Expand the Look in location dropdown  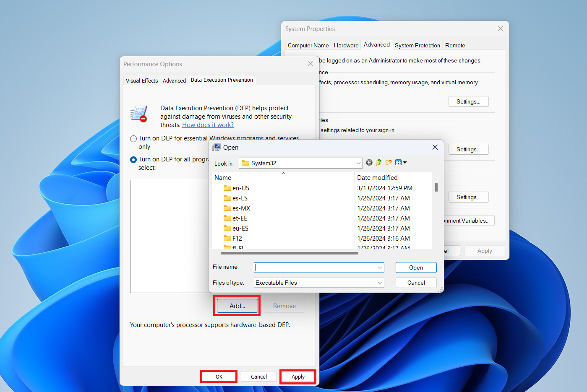[x=358, y=163]
